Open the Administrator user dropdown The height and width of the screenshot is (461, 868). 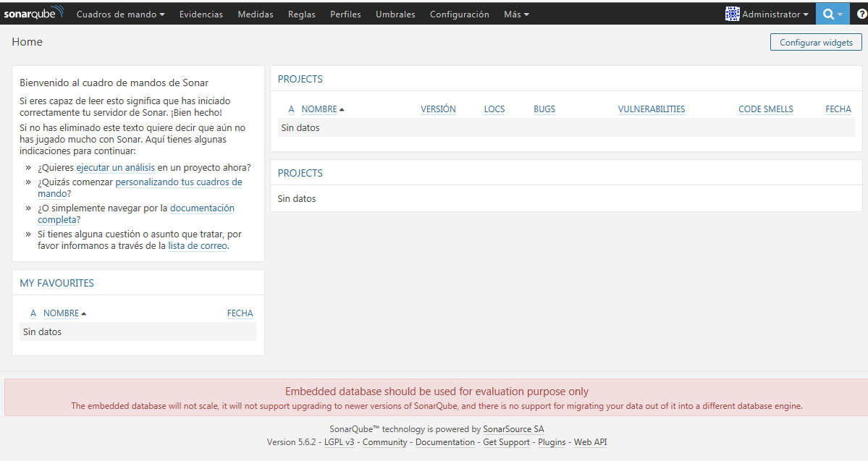775,14
